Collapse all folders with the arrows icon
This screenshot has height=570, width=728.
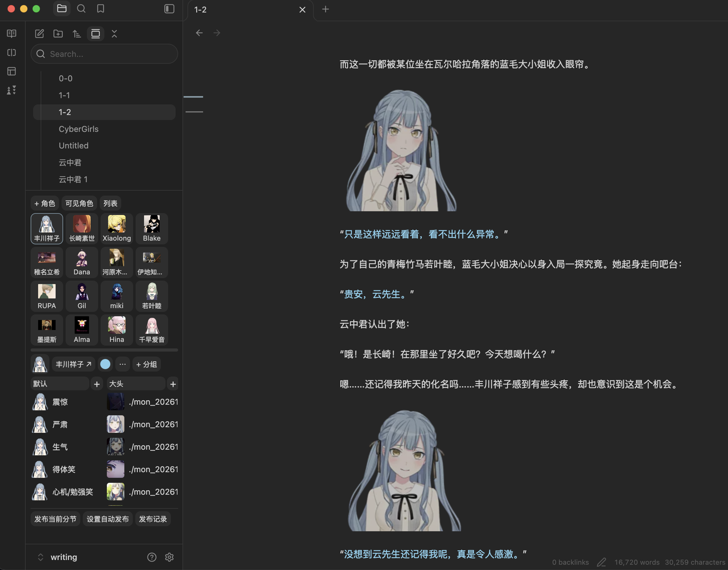coord(114,33)
